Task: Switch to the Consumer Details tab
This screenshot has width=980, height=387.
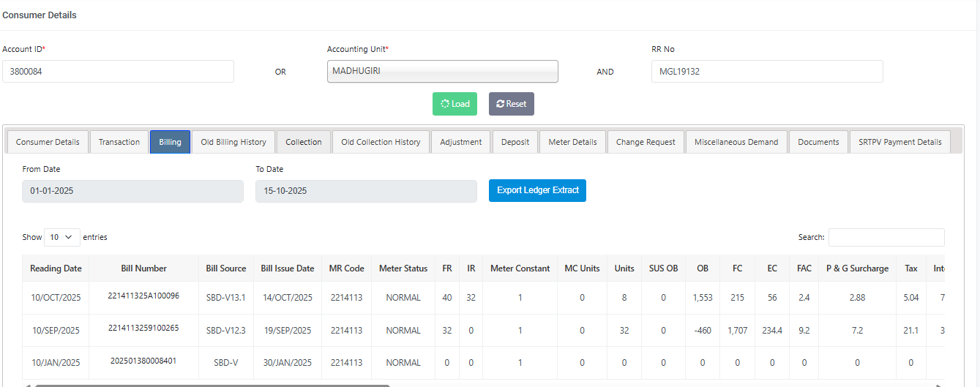Action: click(48, 142)
